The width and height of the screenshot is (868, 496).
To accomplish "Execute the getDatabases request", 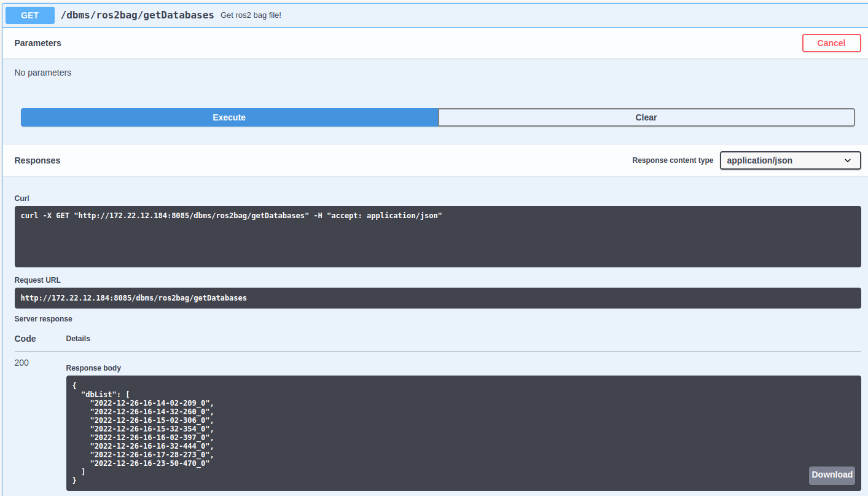I will tap(229, 117).
